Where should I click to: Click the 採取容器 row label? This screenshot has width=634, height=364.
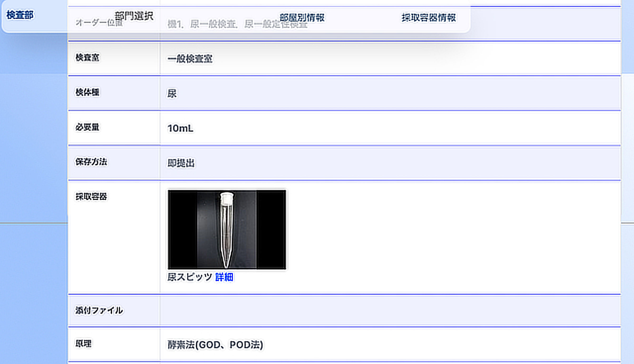pos(91,197)
